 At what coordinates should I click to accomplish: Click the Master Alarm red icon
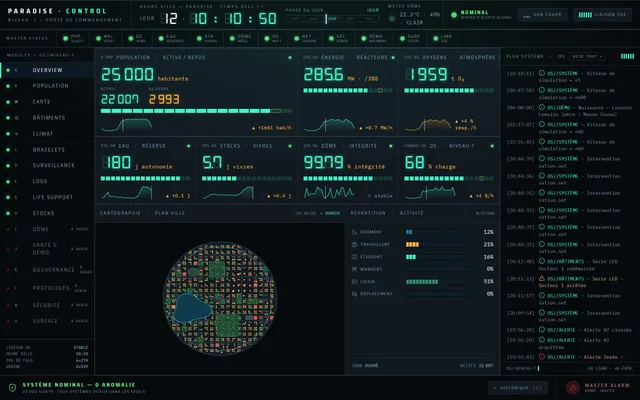tap(573, 387)
